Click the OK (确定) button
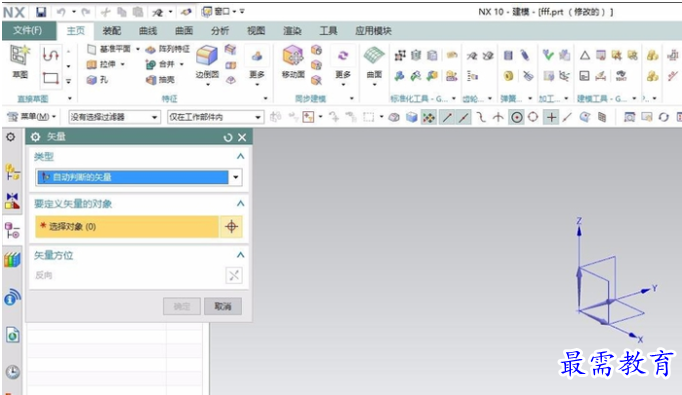The image size is (682, 395). 182,306
